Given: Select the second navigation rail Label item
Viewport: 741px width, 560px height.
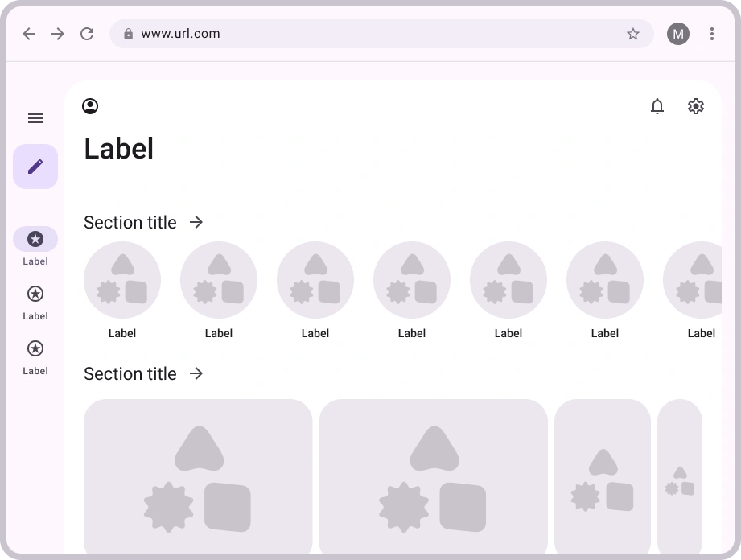Looking at the screenshot, I should coord(35,294).
